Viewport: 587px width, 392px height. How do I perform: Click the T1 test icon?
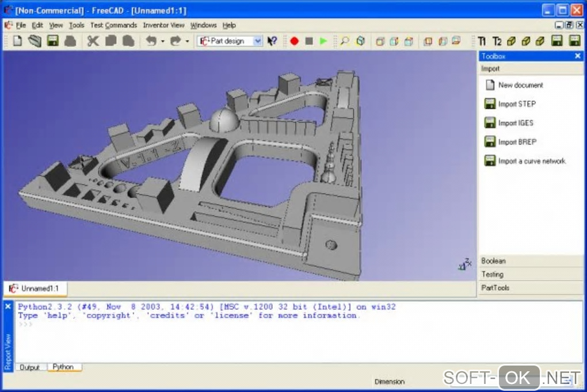[482, 41]
